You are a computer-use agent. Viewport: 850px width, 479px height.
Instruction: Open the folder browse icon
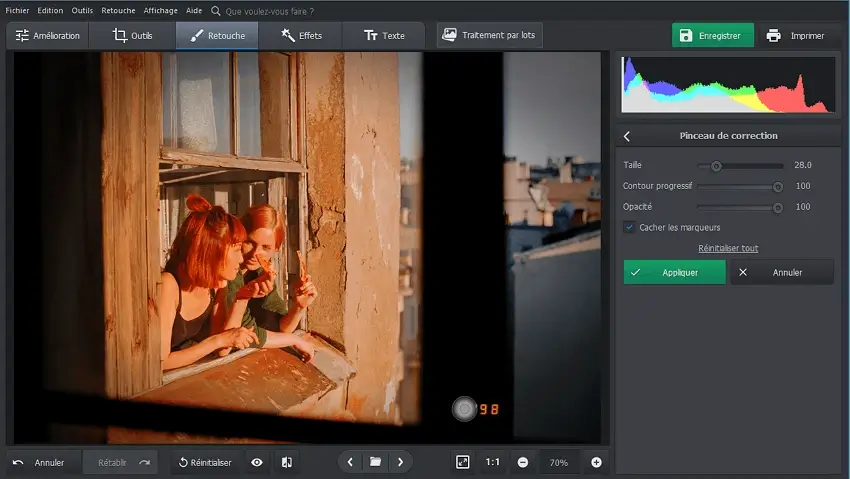[x=375, y=462]
